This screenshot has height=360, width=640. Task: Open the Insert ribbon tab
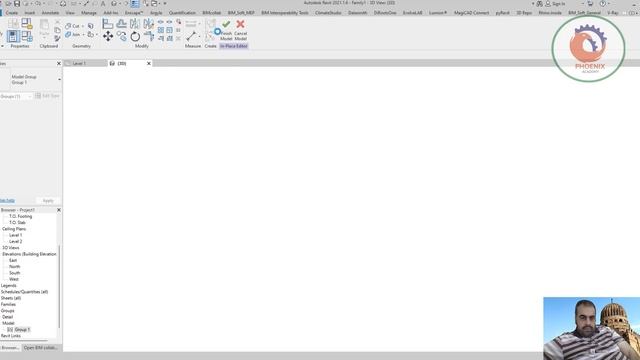[x=30, y=13]
